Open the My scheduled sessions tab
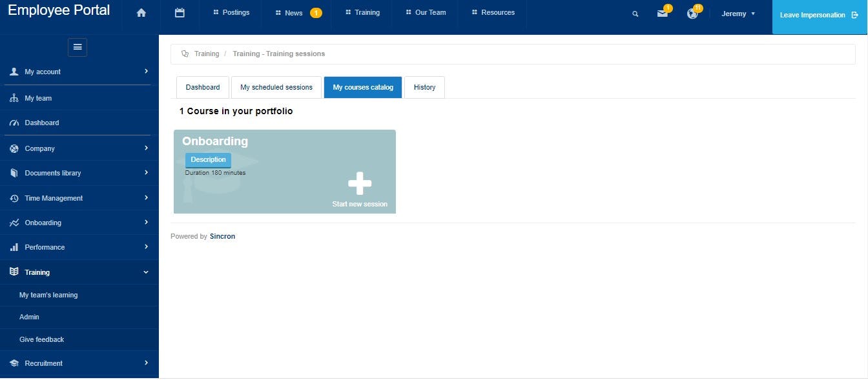The image size is (868, 380). tap(276, 86)
